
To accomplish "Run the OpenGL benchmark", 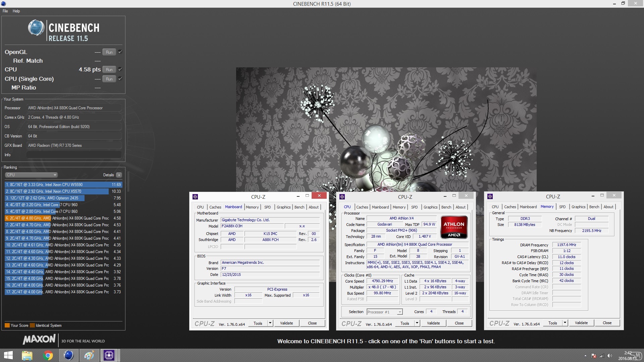I will (109, 52).
